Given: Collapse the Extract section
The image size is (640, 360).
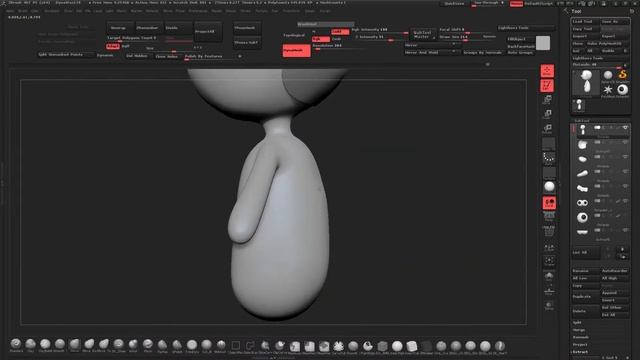Looking at the screenshot, I should tap(580, 352).
